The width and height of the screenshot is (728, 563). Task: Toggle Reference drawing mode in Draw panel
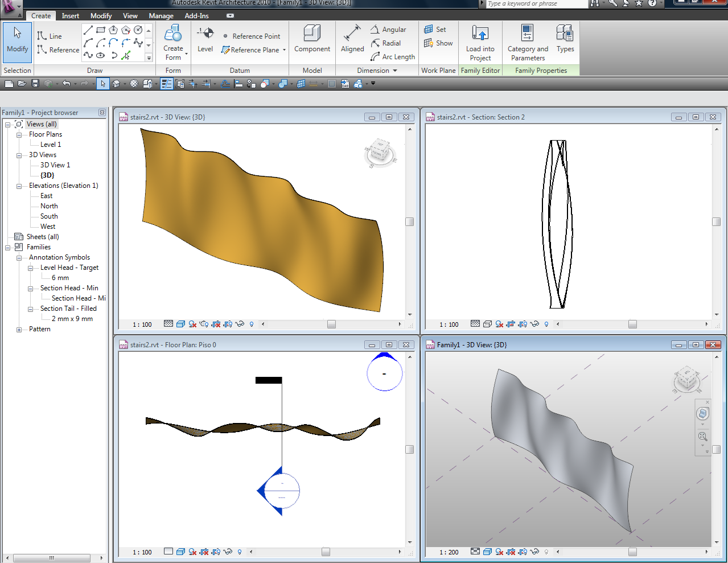click(x=58, y=50)
